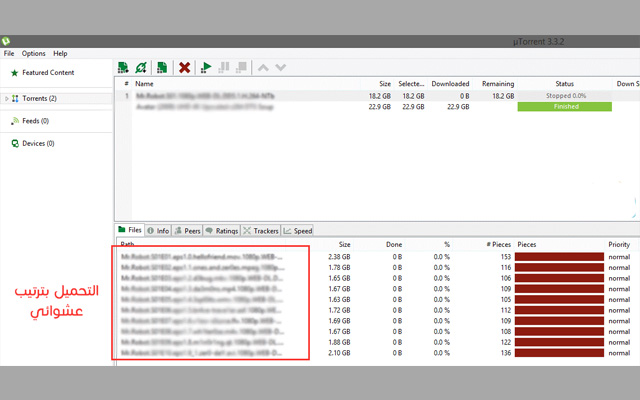
Task: Click the Pause torrent toolbar icon
Action: point(223,67)
